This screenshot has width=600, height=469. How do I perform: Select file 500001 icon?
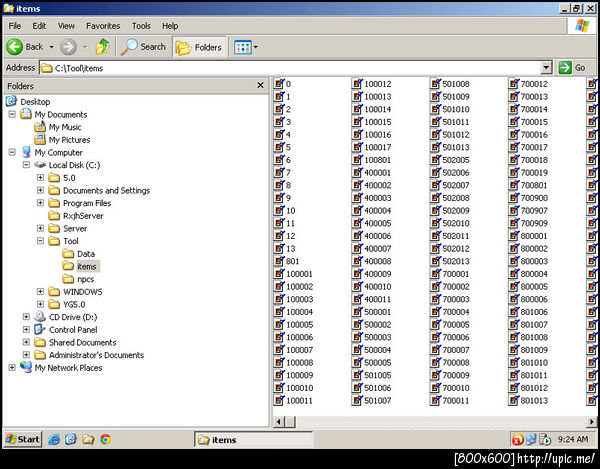(357, 312)
